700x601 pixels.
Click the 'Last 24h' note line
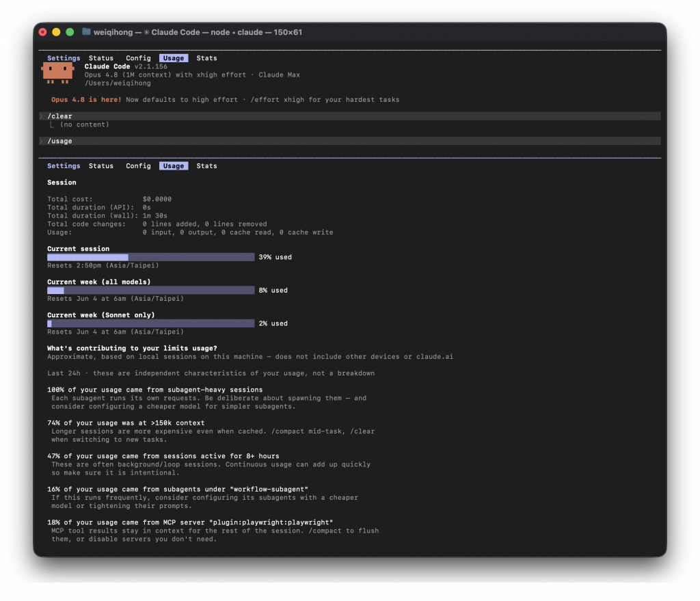[211, 373]
